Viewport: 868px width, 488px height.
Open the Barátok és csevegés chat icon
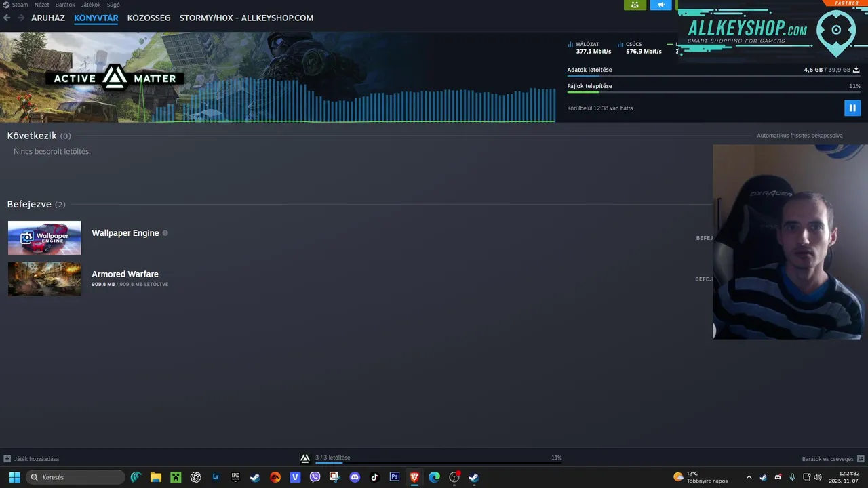tap(861, 459)
